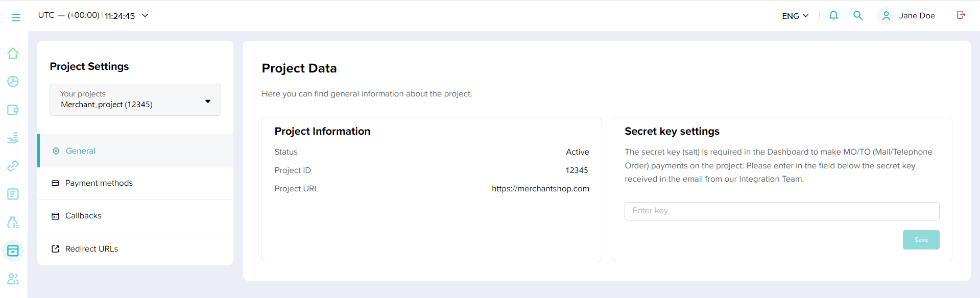The width and height of the screenshot is (980, 298).
Task: Click the chain link icon in sidebar
Action: tap(13, 166)
